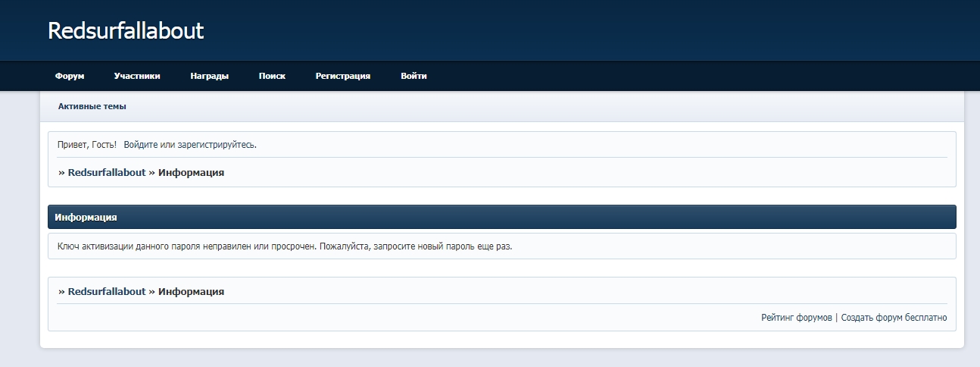The width and height of the screenshot is (980, 367).
Task: Open the Участники members page
Action: pyautogui.click(x=137, y=76)
